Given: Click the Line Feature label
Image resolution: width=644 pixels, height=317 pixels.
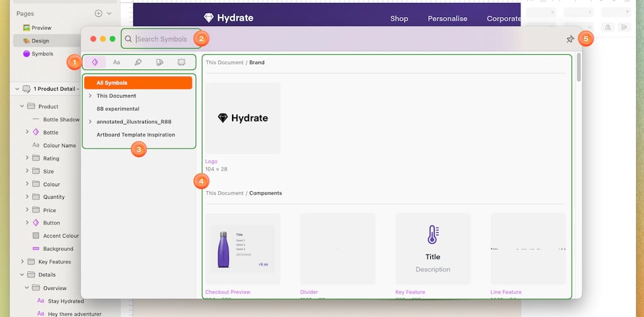Looking at the screenshot, I should (x=506, y=292).
